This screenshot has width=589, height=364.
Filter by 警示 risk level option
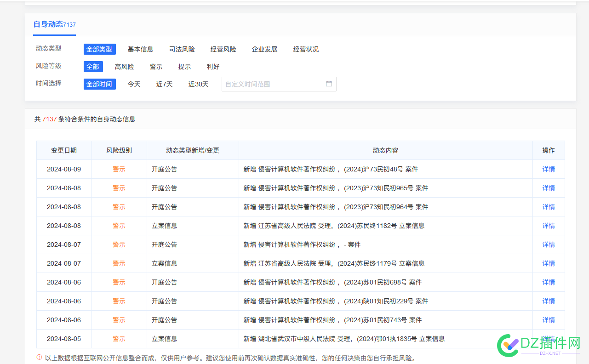pyautogui.click(x=156, y=67)
